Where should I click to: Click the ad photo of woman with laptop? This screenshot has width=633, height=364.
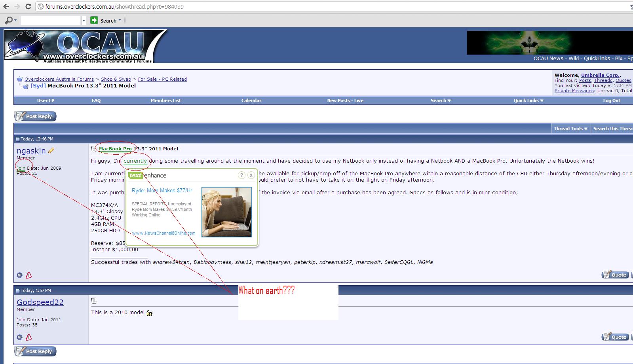pos(226,212)
